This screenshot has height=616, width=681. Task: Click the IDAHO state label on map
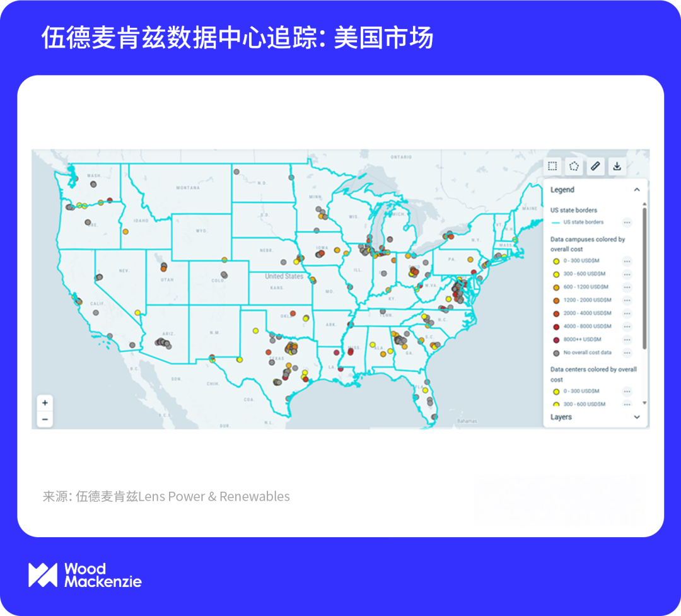pyautogui.click(x=141, y=221)
